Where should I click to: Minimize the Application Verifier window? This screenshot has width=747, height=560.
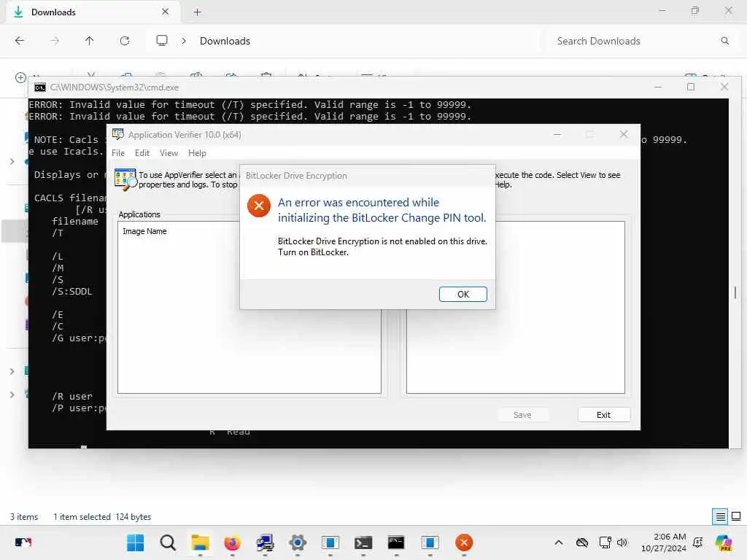(557, 134)
